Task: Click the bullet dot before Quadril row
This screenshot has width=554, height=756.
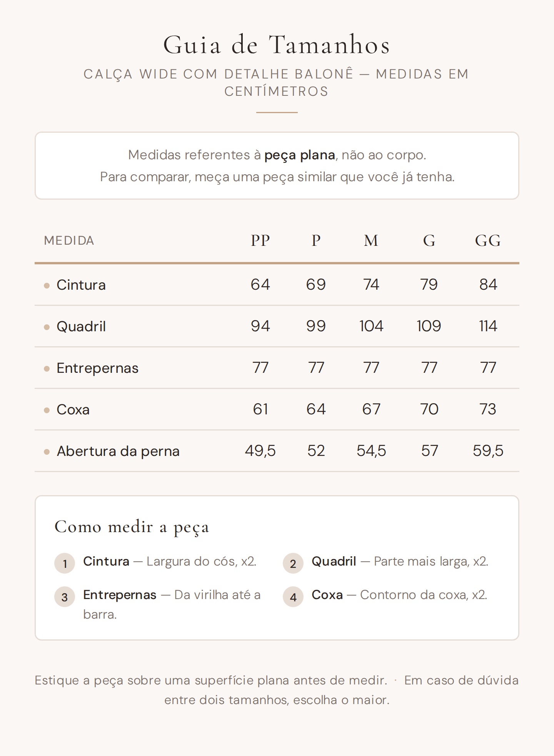Action: tap(47, 327)
